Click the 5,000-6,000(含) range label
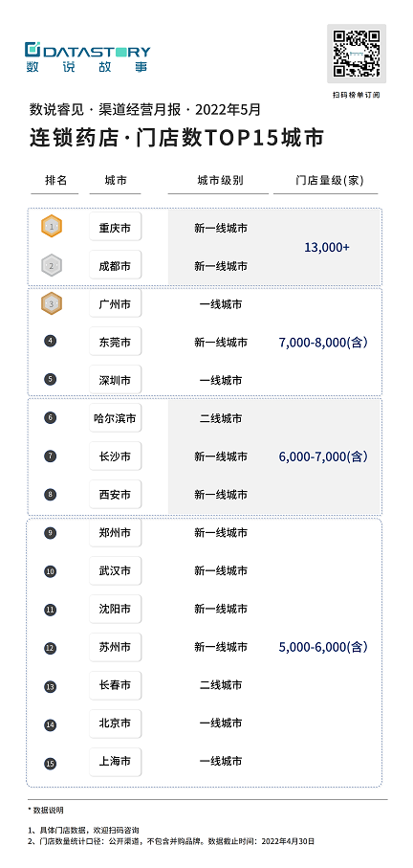This screenshot has height=868, width=413. [x=323, y=647]
